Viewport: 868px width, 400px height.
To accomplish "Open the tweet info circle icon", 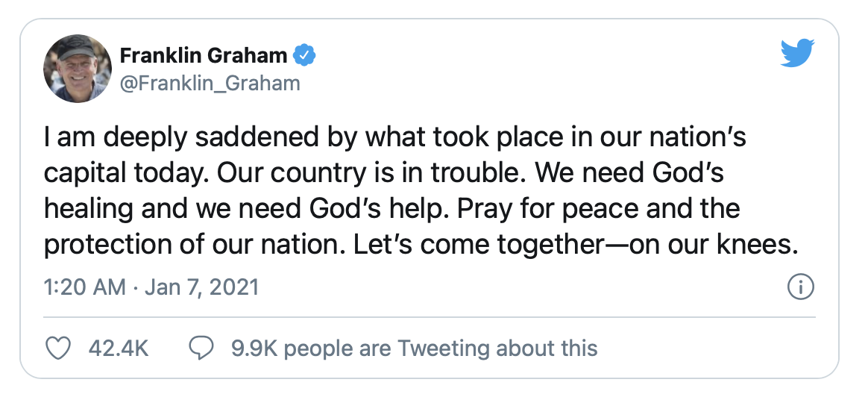I will (x=801, y=287).
